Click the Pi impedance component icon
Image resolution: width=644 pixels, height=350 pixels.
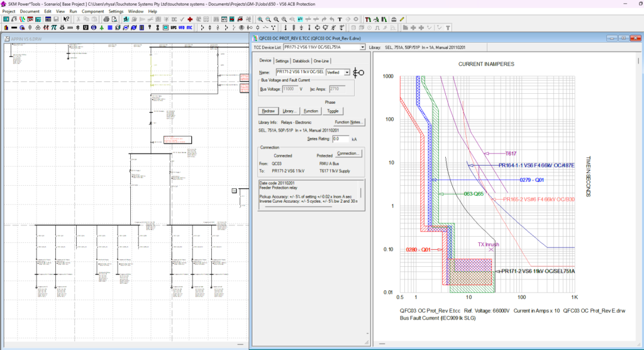(55, 28)
